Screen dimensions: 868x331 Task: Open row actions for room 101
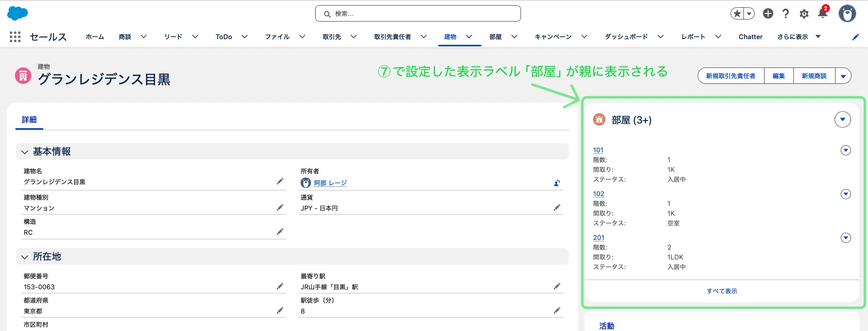[x=845, y=150]
